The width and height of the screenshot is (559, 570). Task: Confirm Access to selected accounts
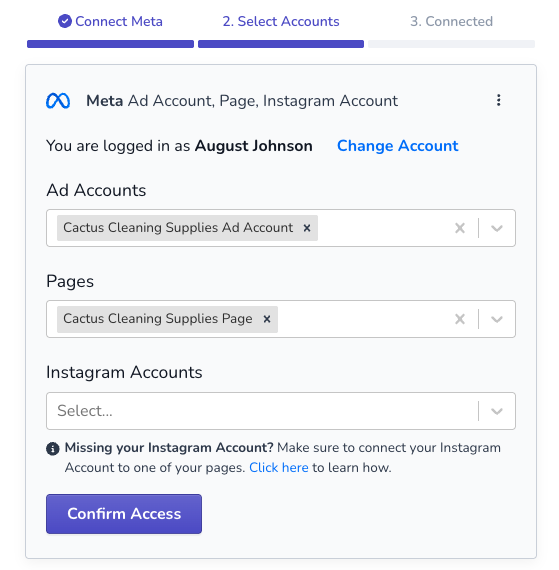click(124, 514)
